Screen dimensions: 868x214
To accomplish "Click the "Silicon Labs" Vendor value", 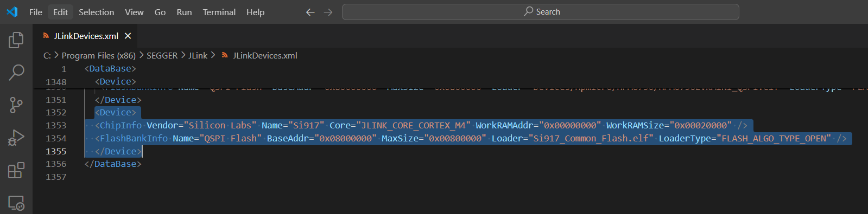I will pyautogui.click(x=220, y=125).
